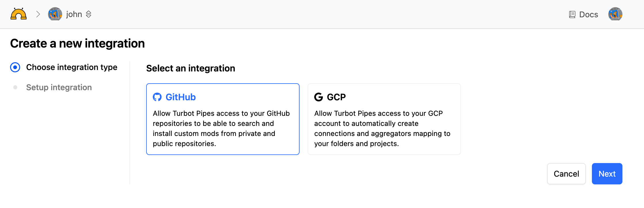Click the Turbot Pipes logo

click(18, 14)
